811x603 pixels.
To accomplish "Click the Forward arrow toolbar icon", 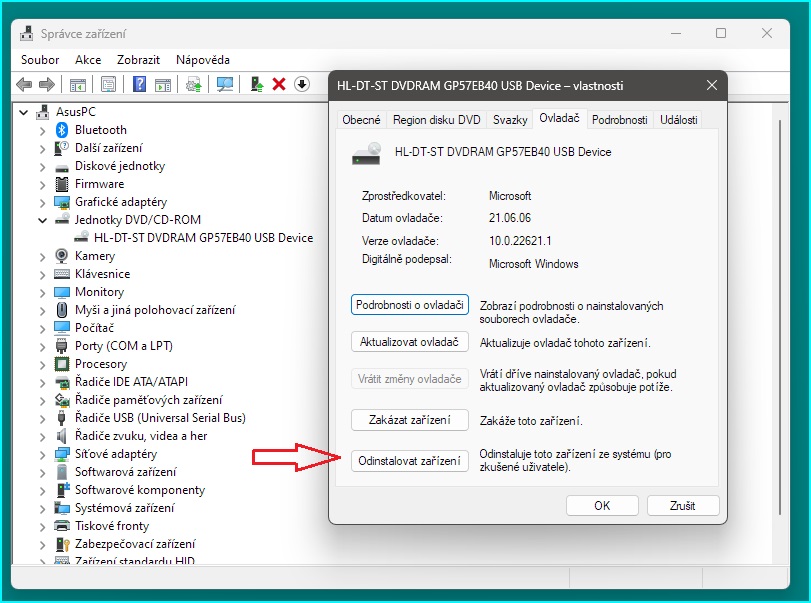I will point(47,84).
